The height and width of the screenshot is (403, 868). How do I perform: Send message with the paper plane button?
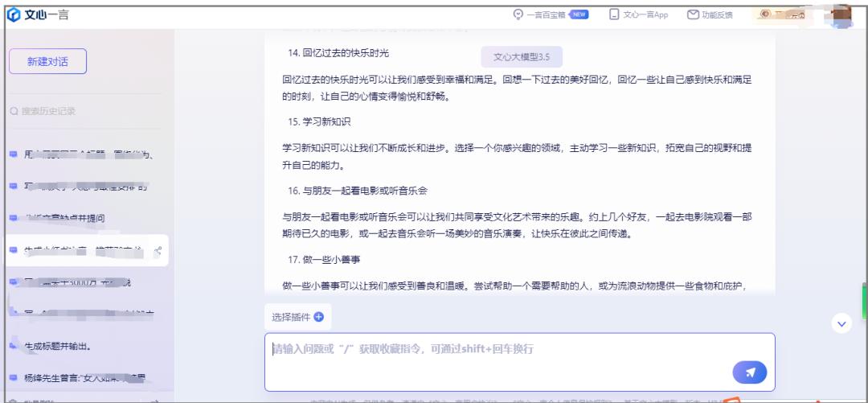tap(750, 372)
